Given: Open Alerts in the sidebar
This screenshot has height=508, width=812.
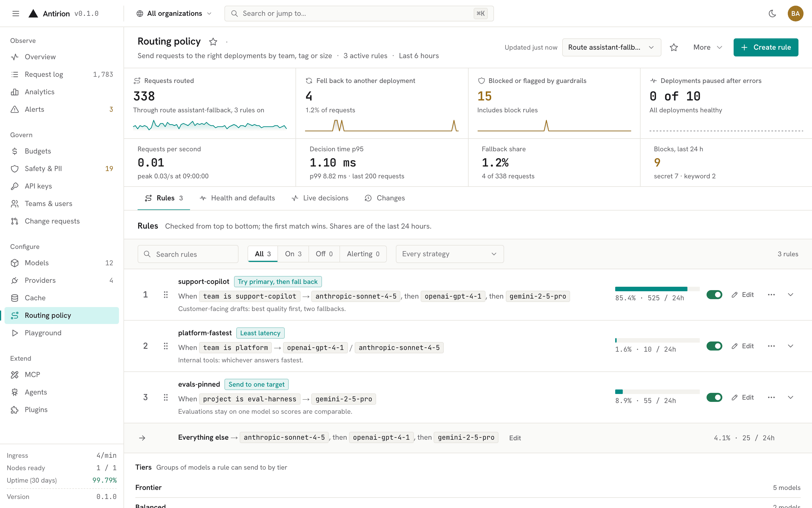Looking at the screenshot, I should [x=62, y=109].
